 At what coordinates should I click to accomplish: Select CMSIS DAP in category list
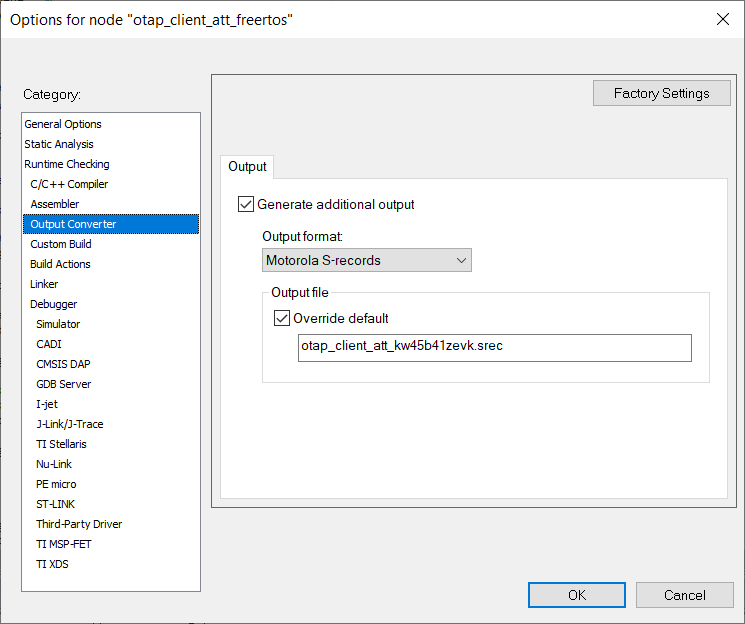coord(63,364)
